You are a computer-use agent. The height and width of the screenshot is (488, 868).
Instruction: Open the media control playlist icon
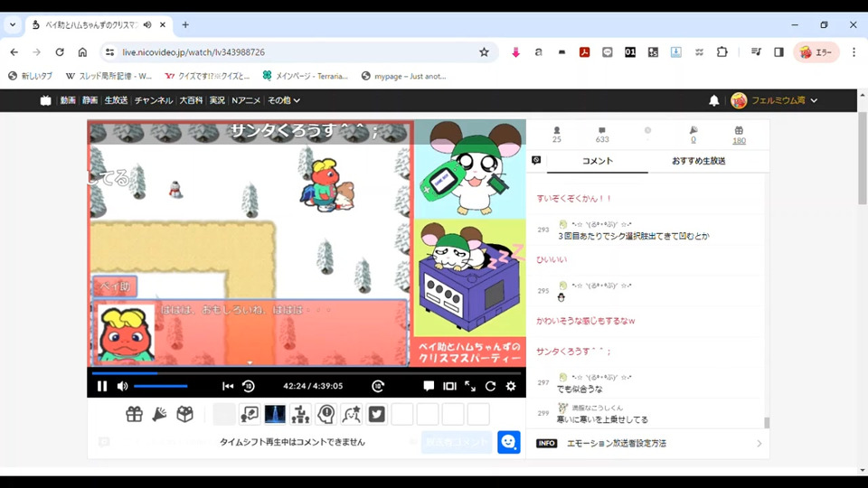click(x=756, y=52)
